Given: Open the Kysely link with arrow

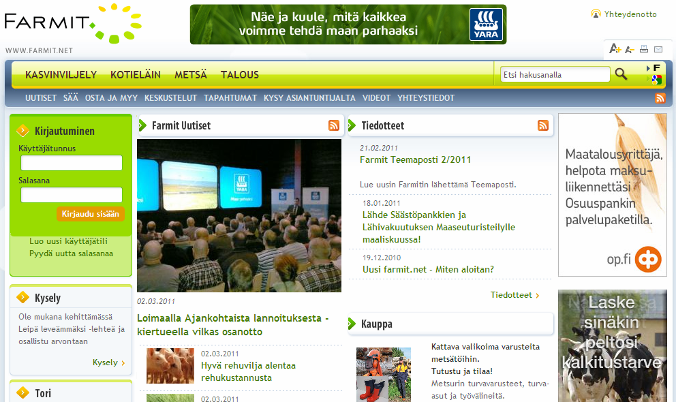Looking at the screenshot, I should coord(108,362).
